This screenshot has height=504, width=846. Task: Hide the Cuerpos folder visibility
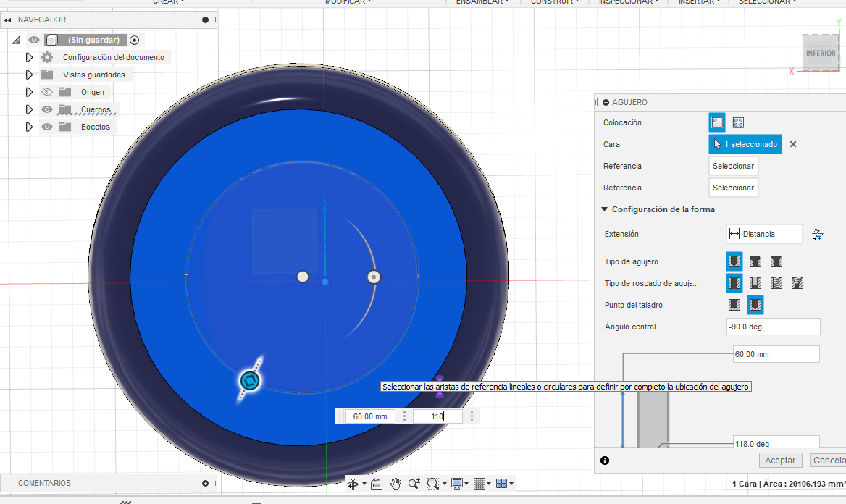47,109
